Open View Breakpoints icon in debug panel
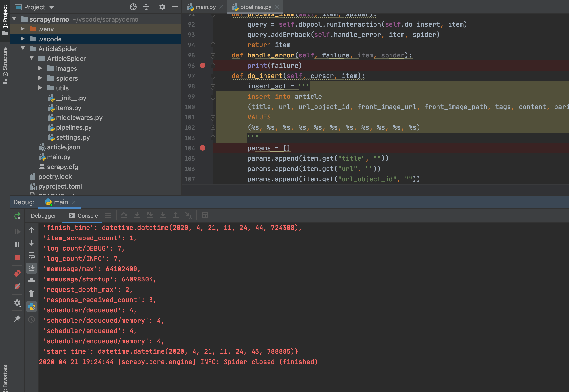 coord(17,273)
